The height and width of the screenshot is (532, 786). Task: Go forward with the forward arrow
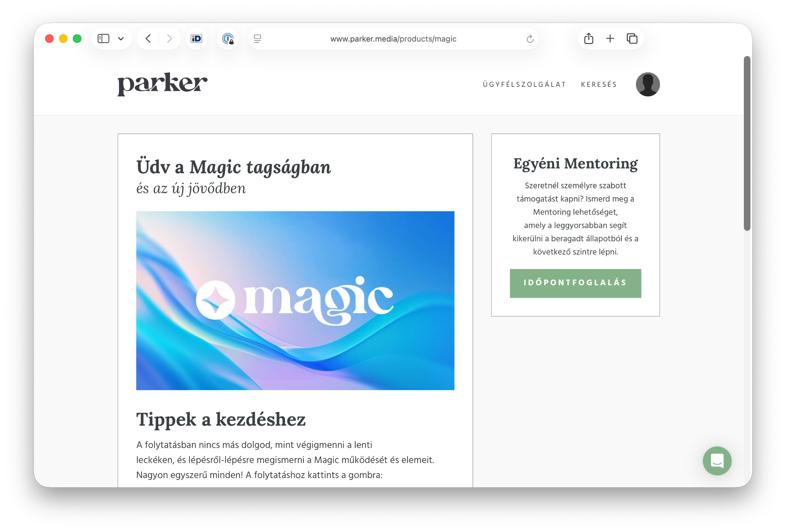pyautogui.click(x=169, y=38)
